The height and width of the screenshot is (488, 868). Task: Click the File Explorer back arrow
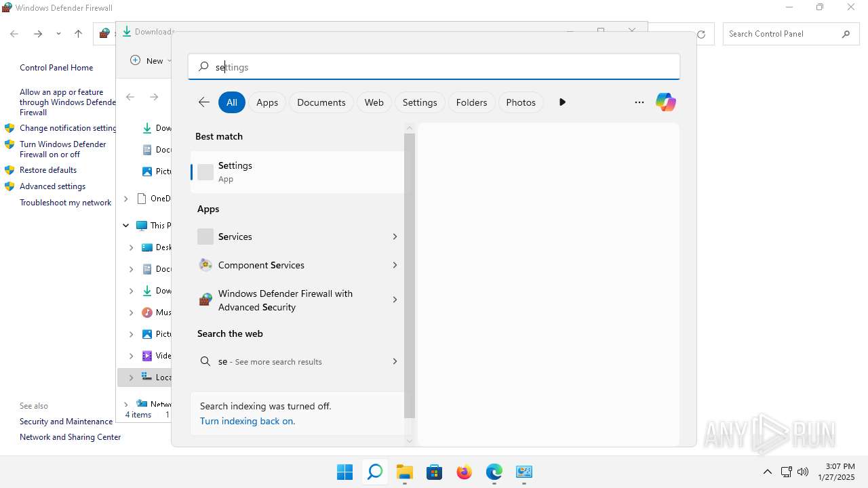point(130,97)
